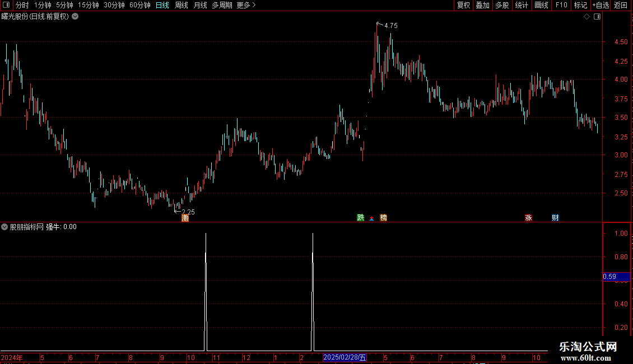Toggle the panel layout icon at chart top-right
This screenshot has width=633, height=364.
[x=597, y=17]
